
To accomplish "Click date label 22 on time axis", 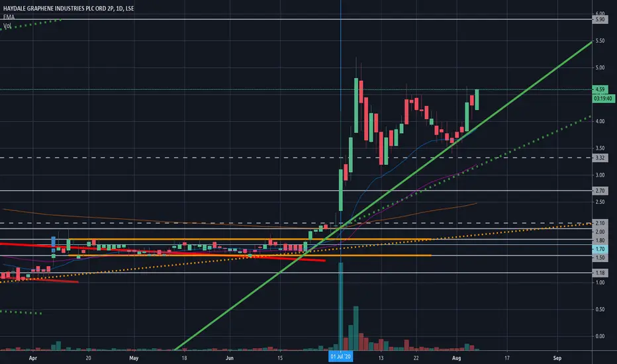I will point(416,358).
